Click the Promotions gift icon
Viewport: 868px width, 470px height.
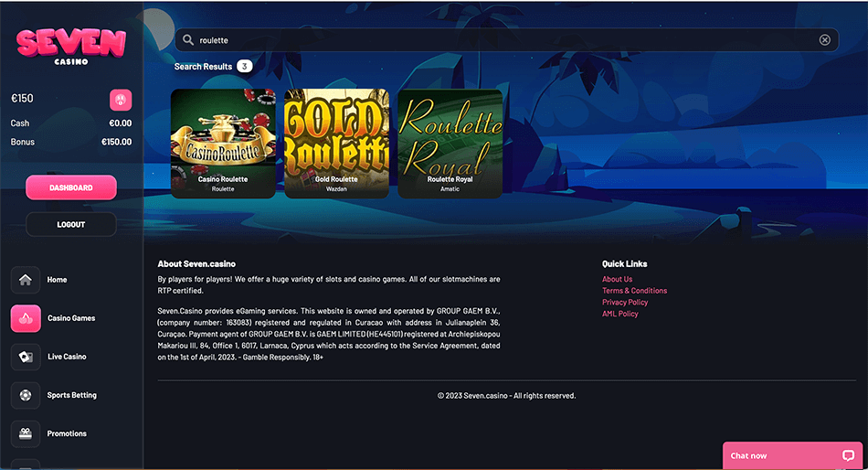click(x=26, y=433)
